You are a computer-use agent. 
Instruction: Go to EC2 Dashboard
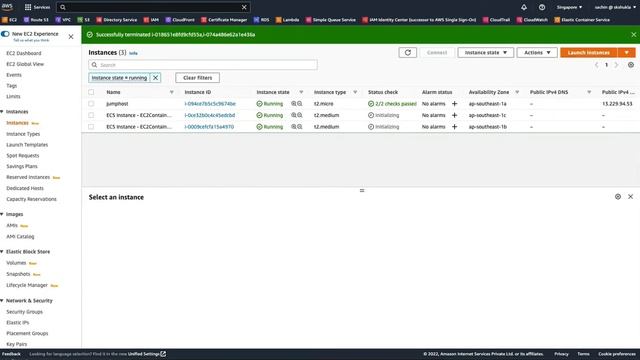click(24, 53)
